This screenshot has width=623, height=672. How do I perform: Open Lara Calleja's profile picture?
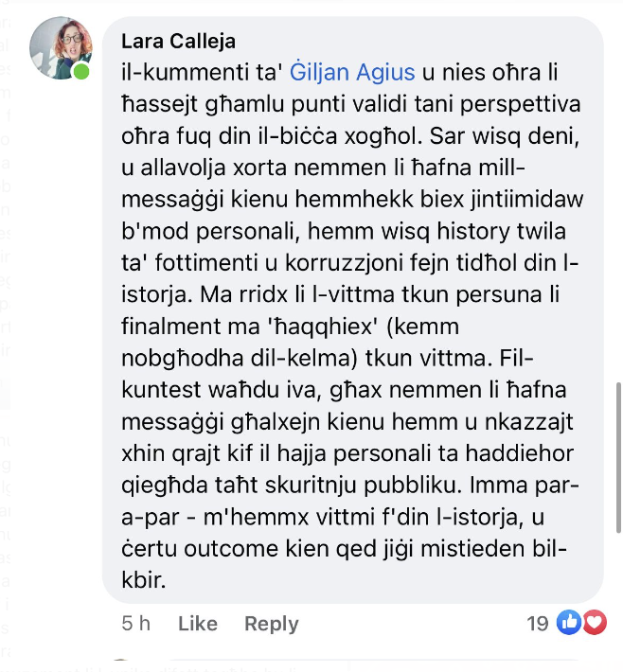[x=61, y=48]
